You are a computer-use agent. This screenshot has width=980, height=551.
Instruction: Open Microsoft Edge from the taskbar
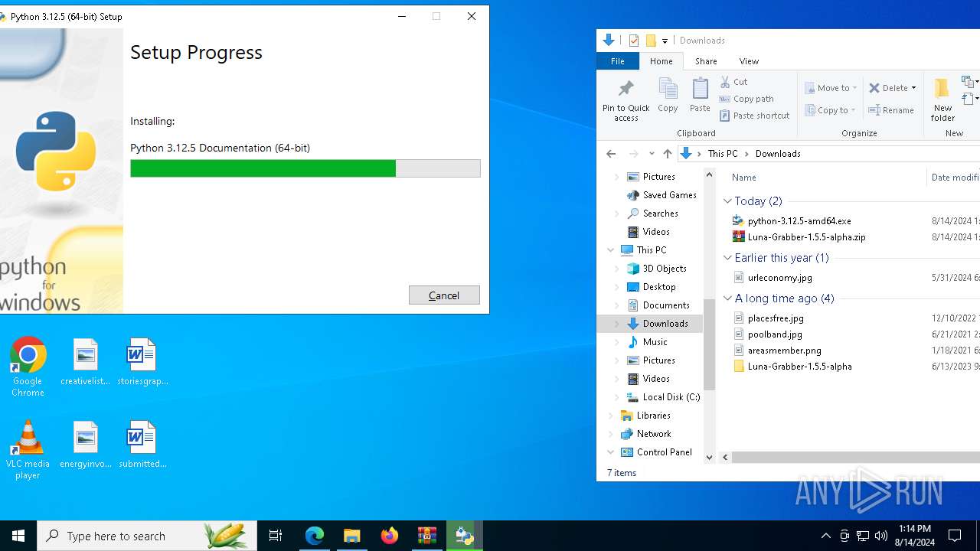[x=315, y=536]
